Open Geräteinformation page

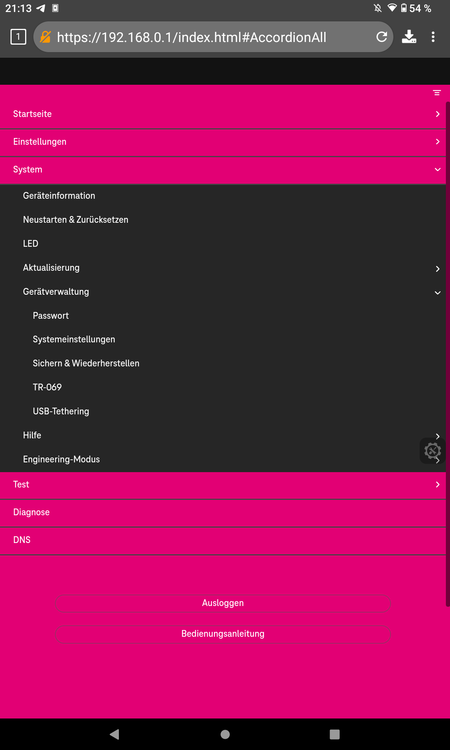[59, 196]
